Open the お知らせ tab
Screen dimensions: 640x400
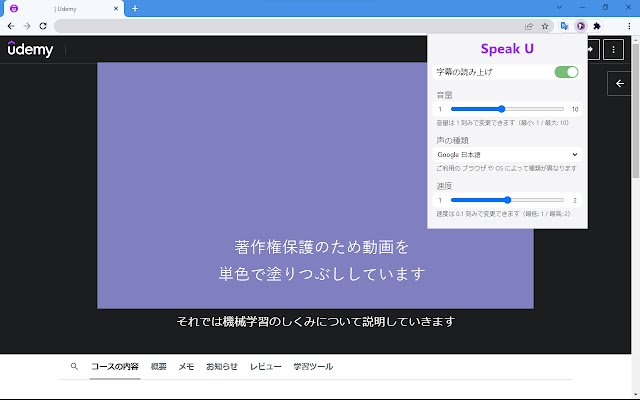tap(222, 367)
